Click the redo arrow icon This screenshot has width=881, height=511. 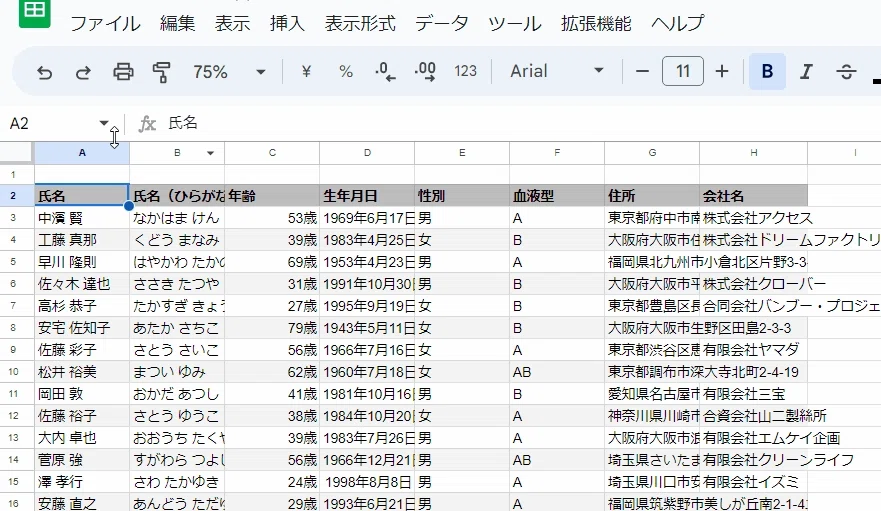[x=83, y=72]
